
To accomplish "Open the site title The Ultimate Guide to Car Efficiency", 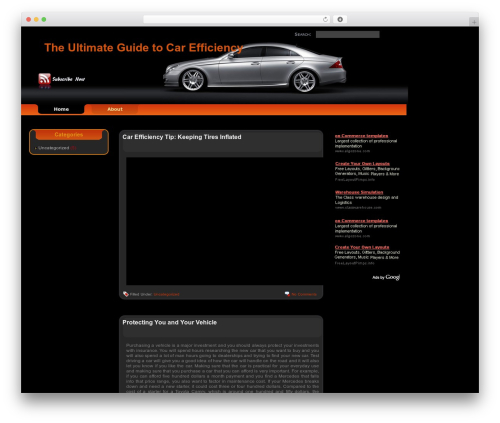I will coord(144,48).
